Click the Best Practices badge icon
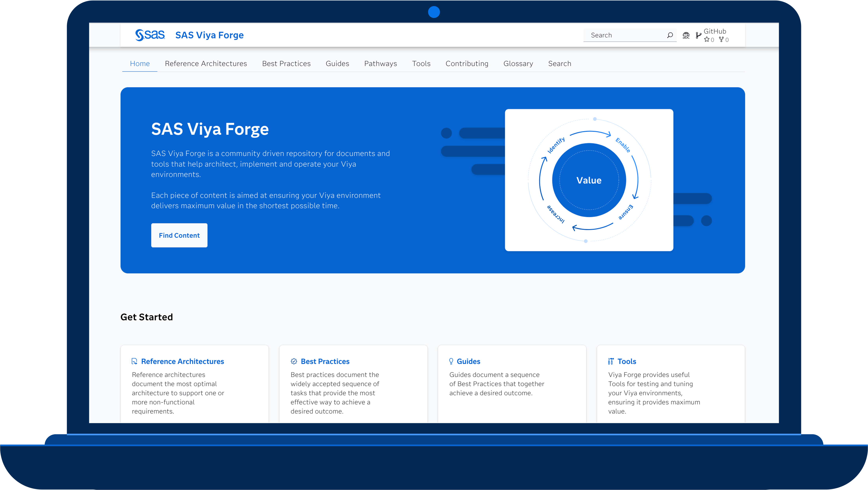Viewport: 868px width, 490px height. 294,361
